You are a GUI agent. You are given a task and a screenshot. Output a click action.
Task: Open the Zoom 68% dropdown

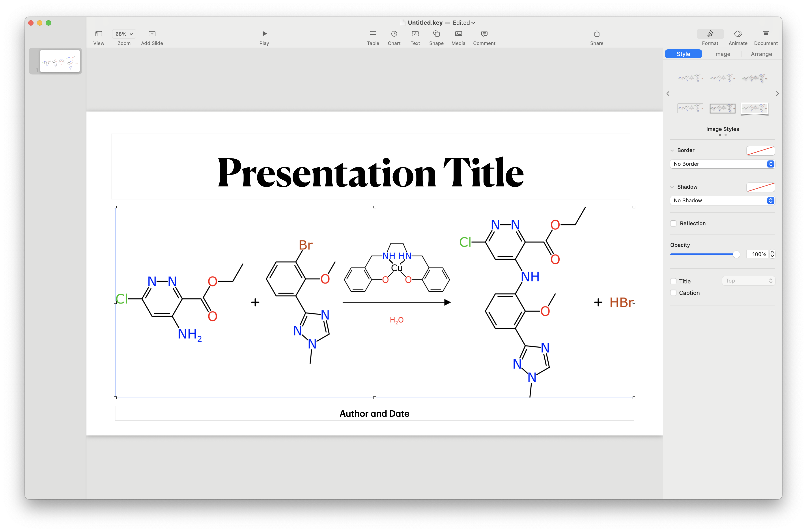(x=124, y=34)
